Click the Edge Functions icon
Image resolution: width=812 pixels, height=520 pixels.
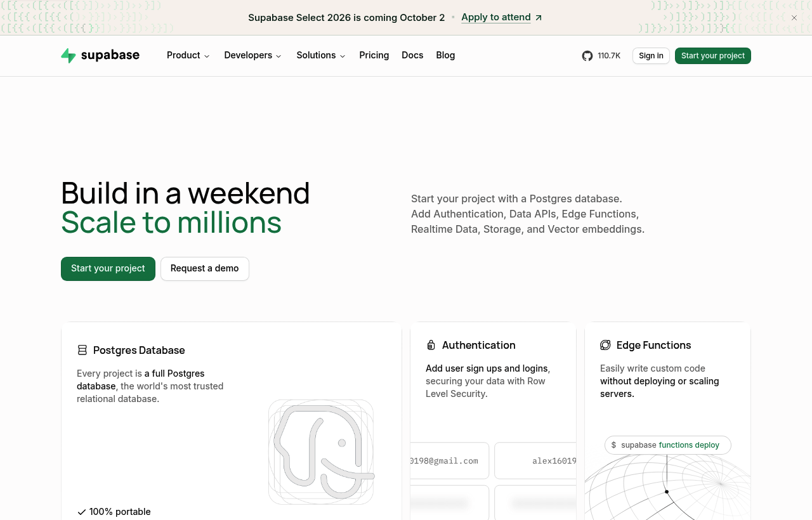coord(605,345)
